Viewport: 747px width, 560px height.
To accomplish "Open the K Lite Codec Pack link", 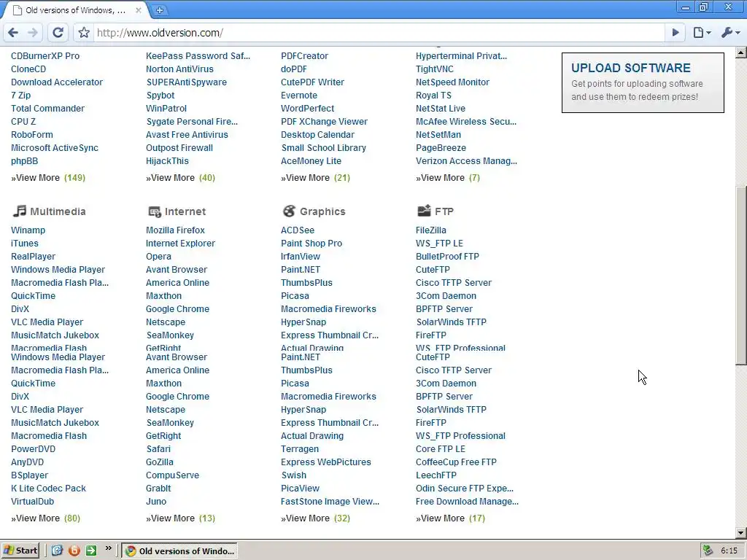I will [x=48, y=488].
